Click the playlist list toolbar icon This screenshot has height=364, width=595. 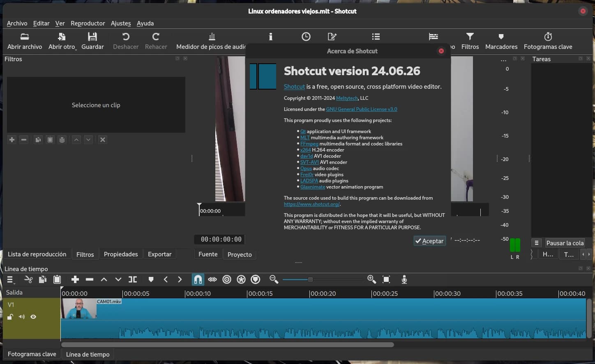(376, 37)
